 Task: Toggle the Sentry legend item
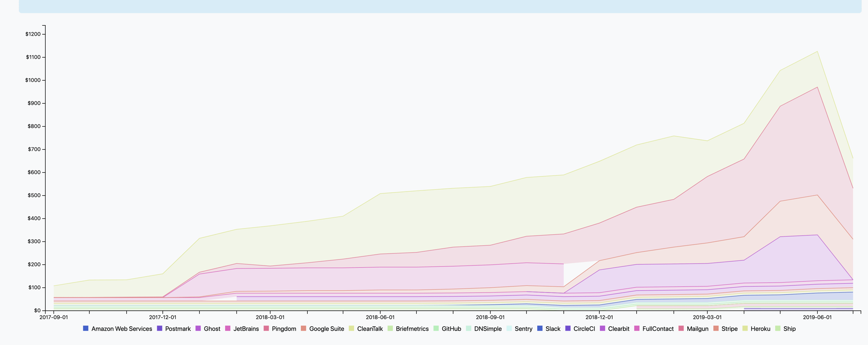[x=523, y=329]
